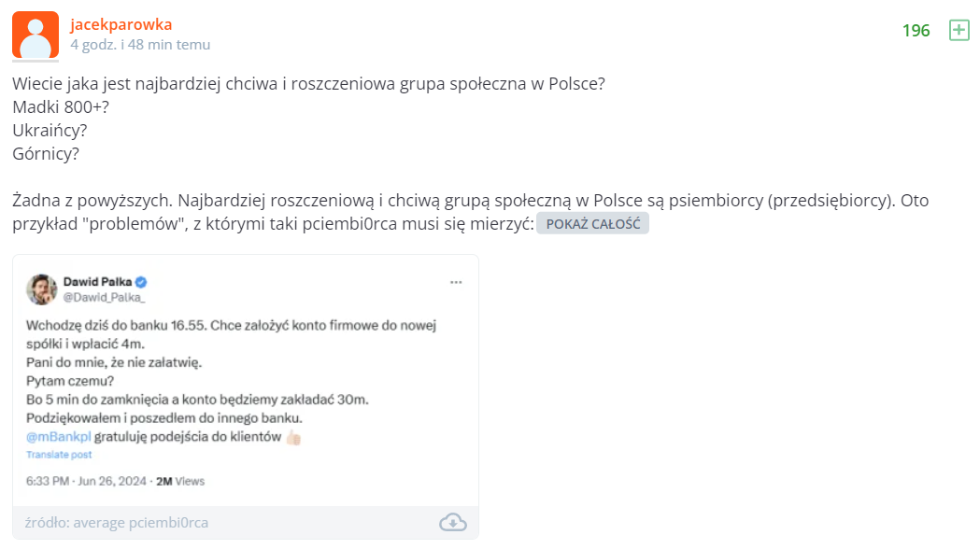Click the 2M Views counter
The height and width of the screenshot is (549, 980).
coord(179,482)
